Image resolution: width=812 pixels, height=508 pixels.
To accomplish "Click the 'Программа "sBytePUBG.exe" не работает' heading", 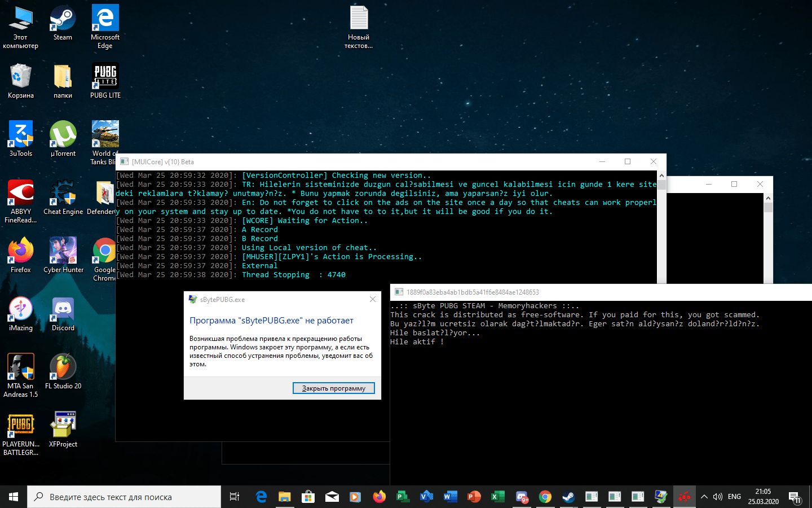I will (271, 321).
